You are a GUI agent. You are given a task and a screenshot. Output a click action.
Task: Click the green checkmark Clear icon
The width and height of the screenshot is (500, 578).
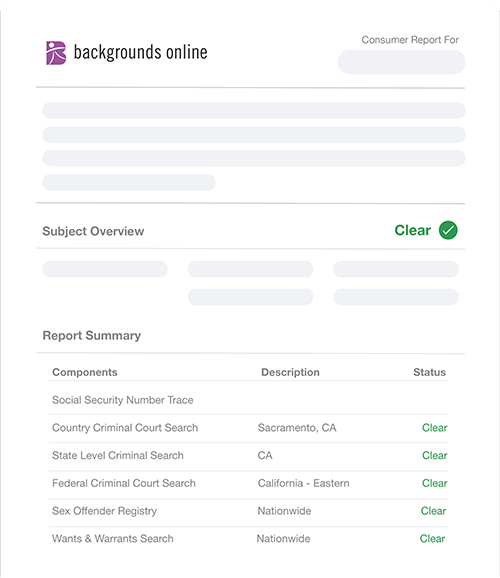448,230
